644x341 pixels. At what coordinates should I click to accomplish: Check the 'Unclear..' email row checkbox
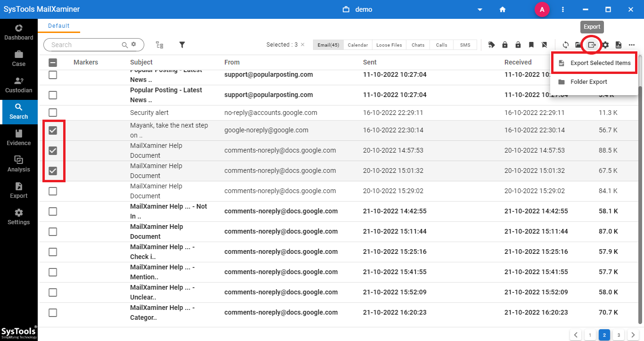53,292
